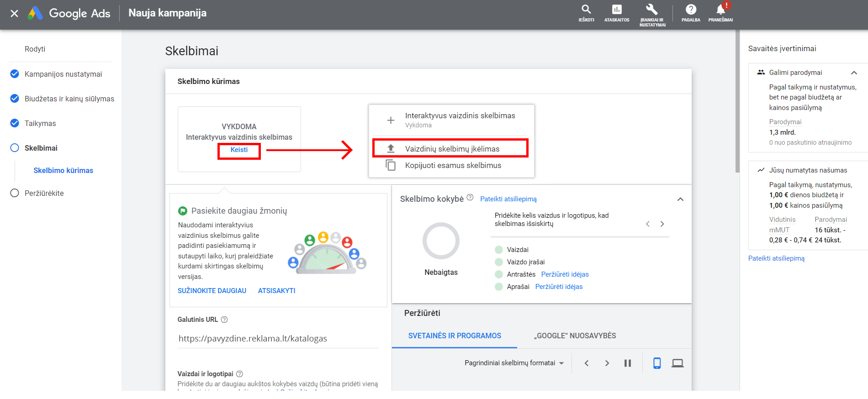The height and width of the screenshot is (399, 868).
Task: Show the next ad quality tip
Action: tap(662, 224)
